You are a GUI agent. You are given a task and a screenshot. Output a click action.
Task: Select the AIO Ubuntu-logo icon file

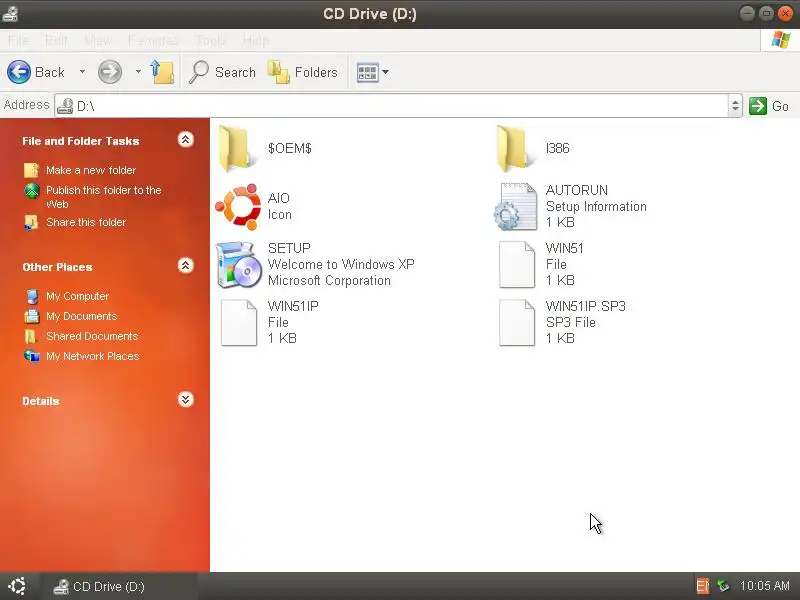coord(238,207)
